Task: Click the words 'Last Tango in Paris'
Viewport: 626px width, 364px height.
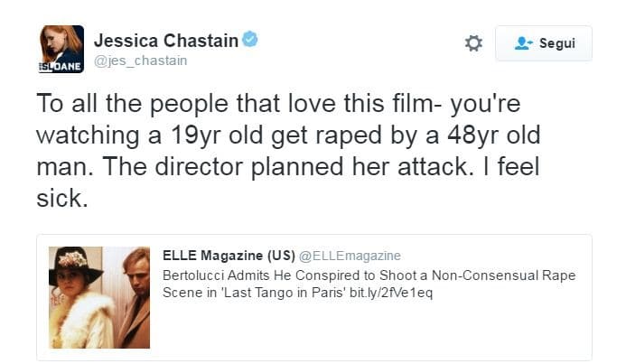Action: coord(297,292)
